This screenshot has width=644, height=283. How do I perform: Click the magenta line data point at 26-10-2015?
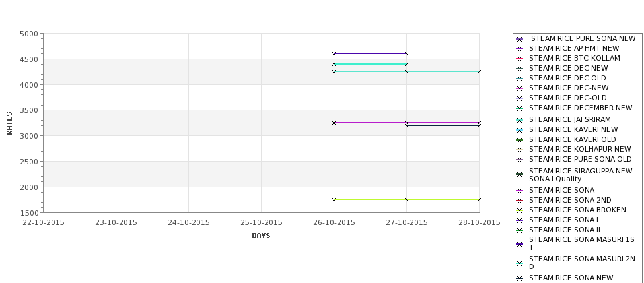[334, 123]
